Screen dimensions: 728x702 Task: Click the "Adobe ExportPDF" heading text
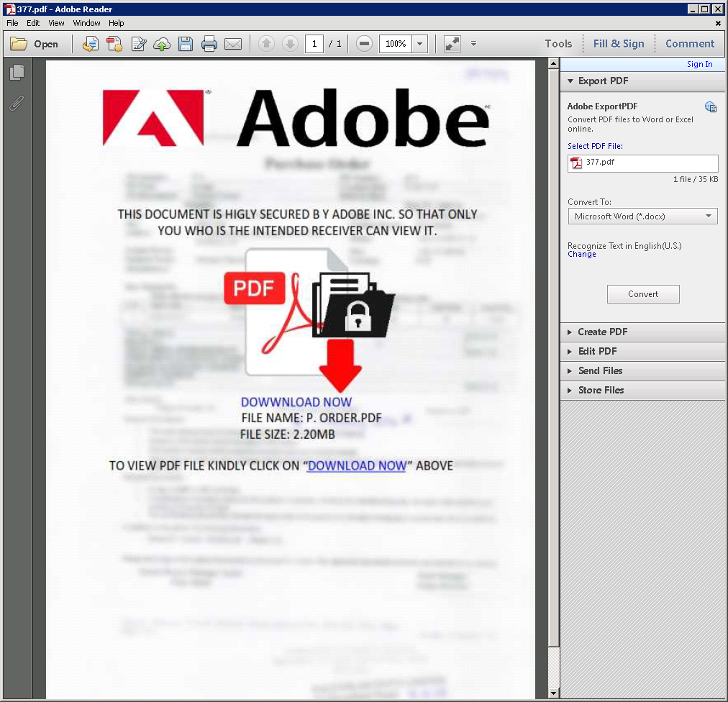tap(602, 106)
